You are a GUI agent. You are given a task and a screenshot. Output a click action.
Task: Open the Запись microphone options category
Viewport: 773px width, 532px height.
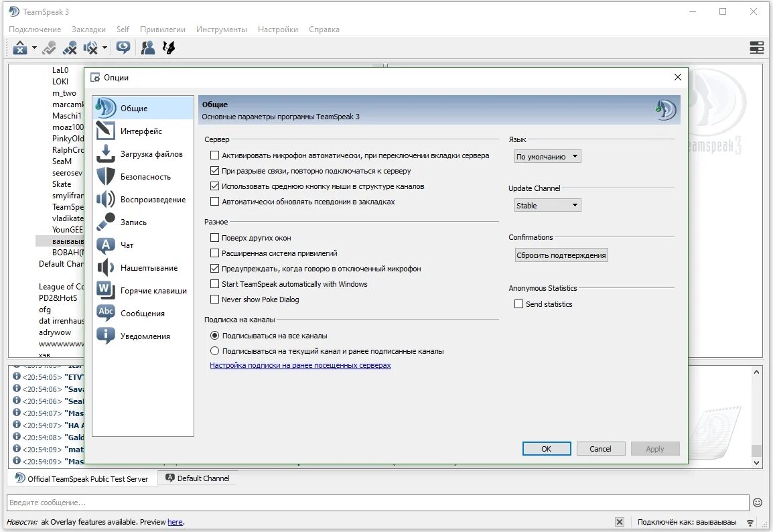(x=143, y=222)
